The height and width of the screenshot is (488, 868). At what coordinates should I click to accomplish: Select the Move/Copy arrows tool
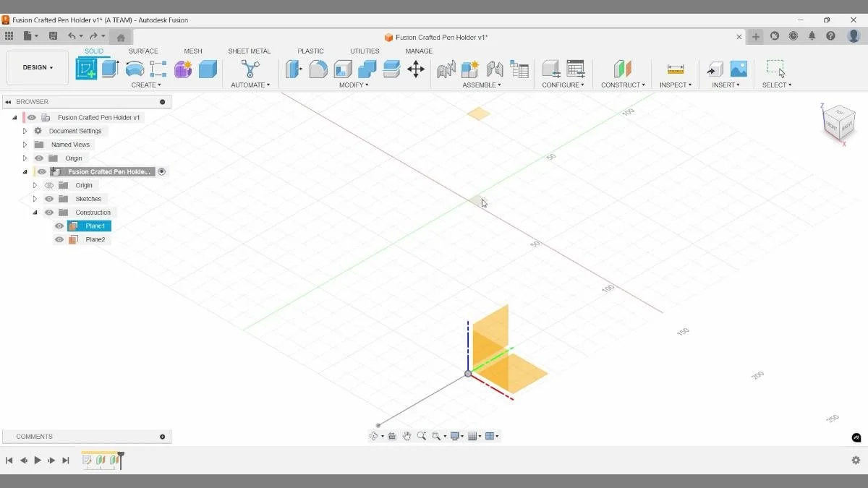click(x=416, y=69)
